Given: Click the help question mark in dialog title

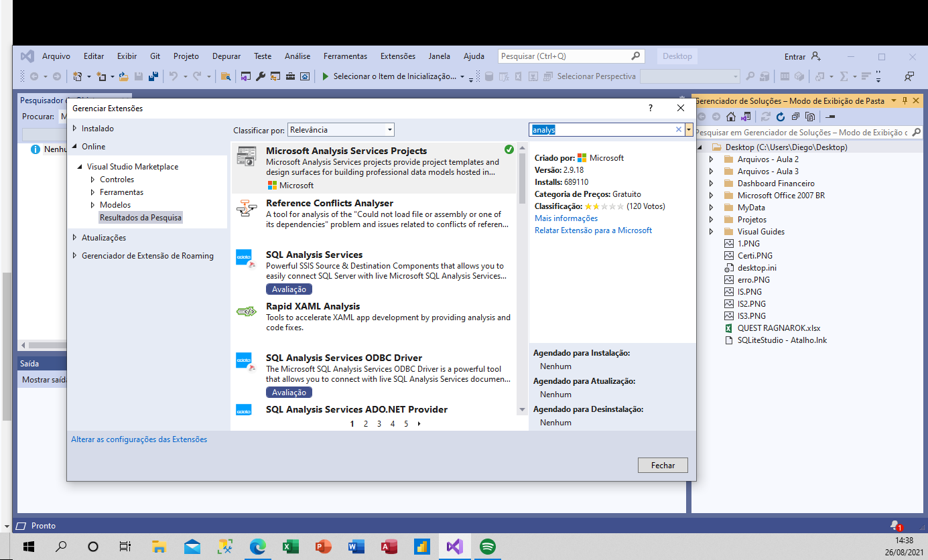Looking at the screenshot, I should [x=650, y=108].
